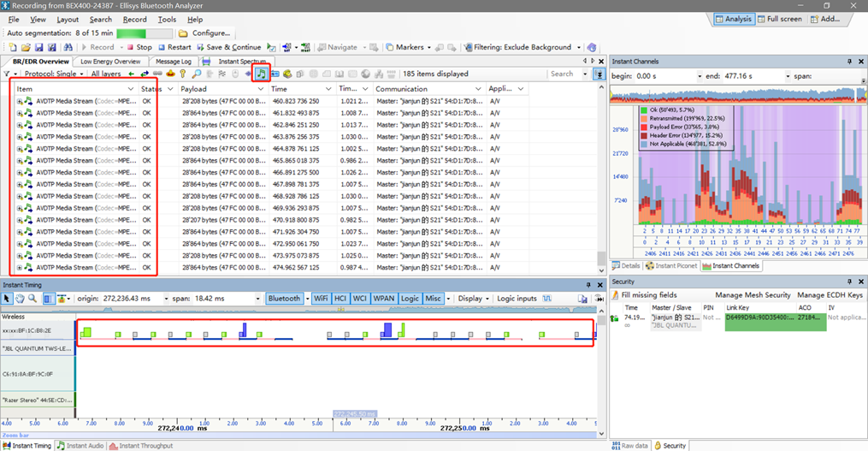Toggle the WCI filter in Instant Timing
The width and height of the screenshot is (868, 451).
click(360, 299)
